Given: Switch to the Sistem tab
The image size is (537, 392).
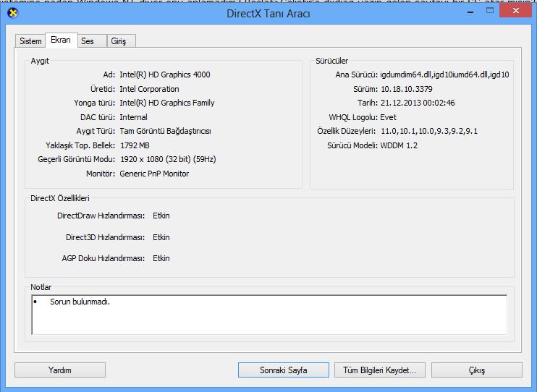Looking at the screenshot, I should [x=30, y=41].
